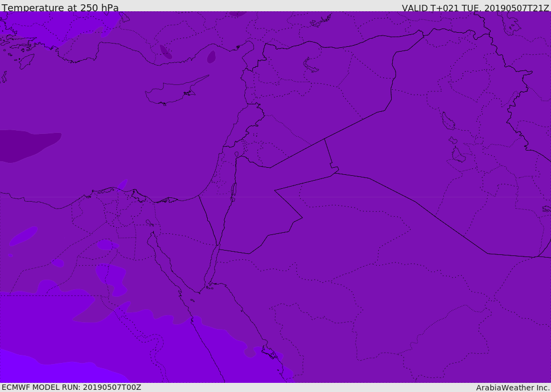Click the violet streak in western Egypt
The image size is (551, 392).
click(23, 236)
